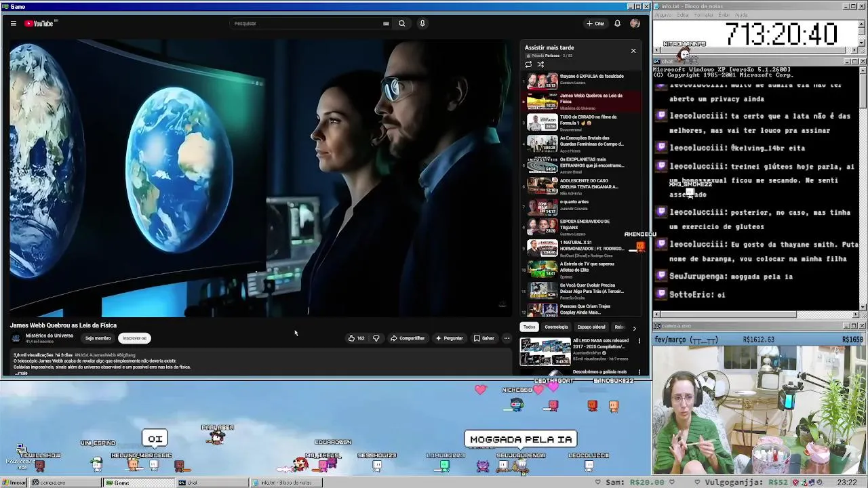Viewport: 868px width, 488px height.
Task: Like the video with the thumbs-up icon
Action: (356, 338)
